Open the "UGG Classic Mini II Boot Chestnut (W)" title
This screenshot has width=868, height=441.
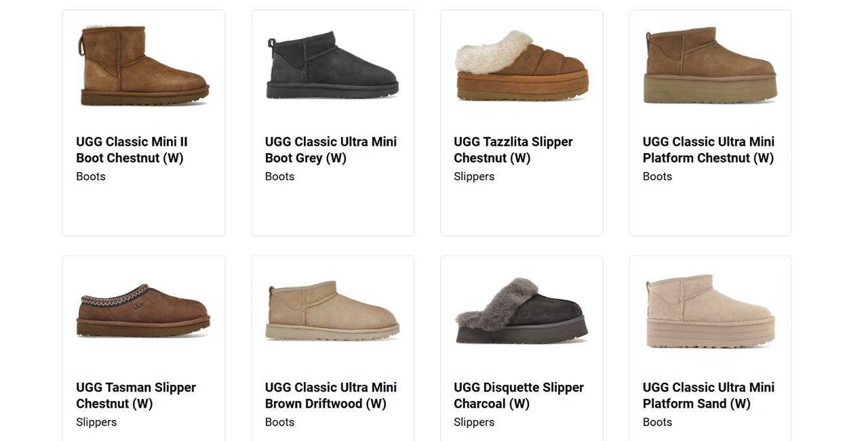[x=132, y=150]
